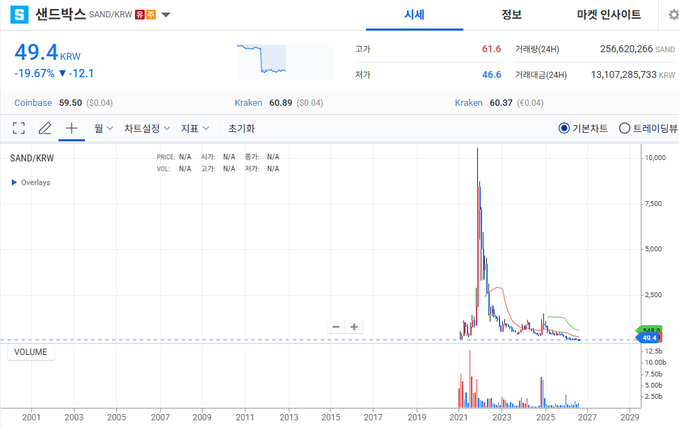
Task: Open the 마켓 인사이트 tab
Action: coord(608,15)
